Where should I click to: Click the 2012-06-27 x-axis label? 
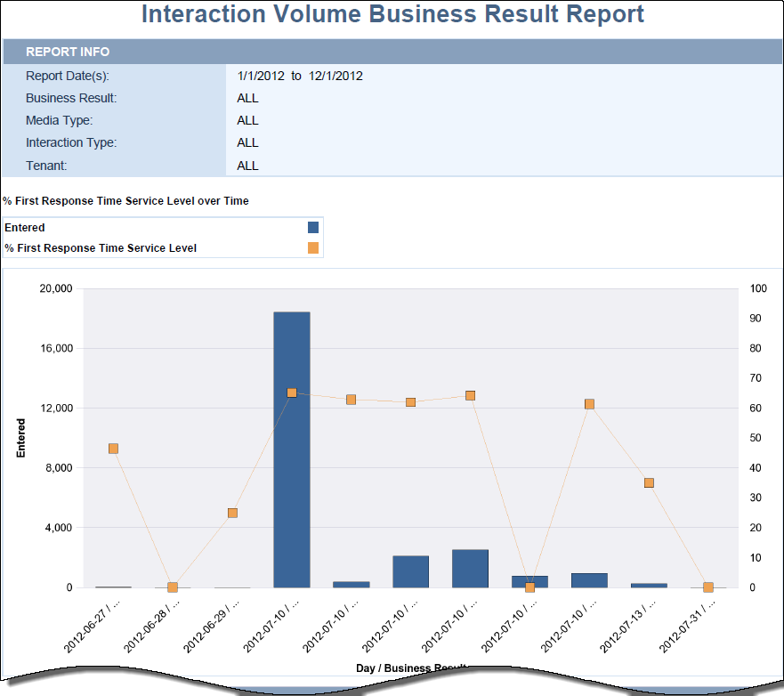pyautogui.click(x=92, y=625)
